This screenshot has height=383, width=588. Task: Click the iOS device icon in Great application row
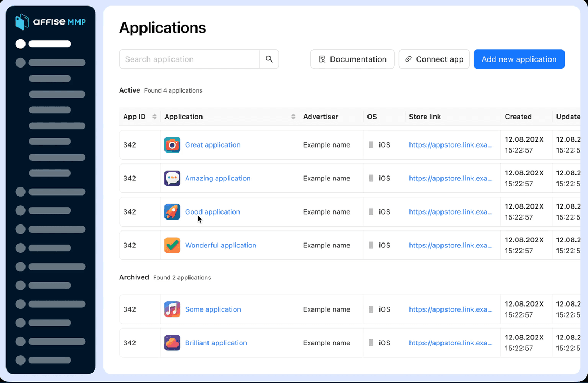pos(371,145)
